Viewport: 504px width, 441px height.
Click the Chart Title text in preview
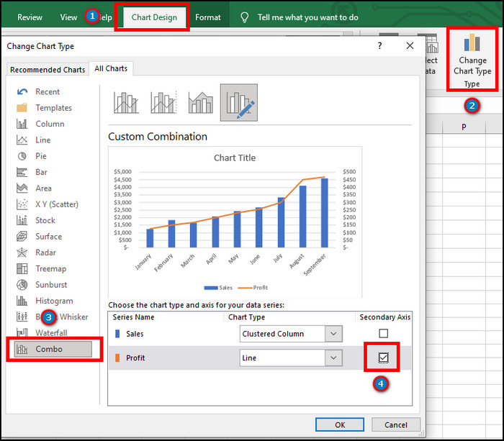click(235, 158)
